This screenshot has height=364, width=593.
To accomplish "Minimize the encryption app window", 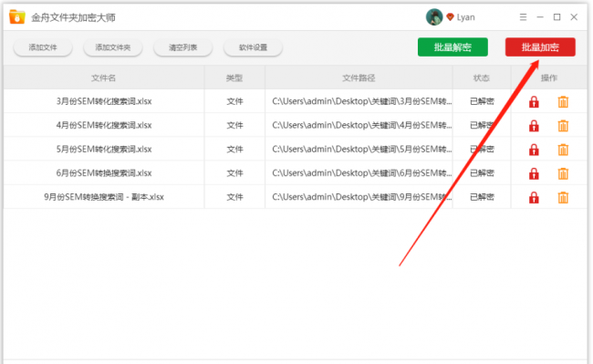I will (x=540, y=17).
